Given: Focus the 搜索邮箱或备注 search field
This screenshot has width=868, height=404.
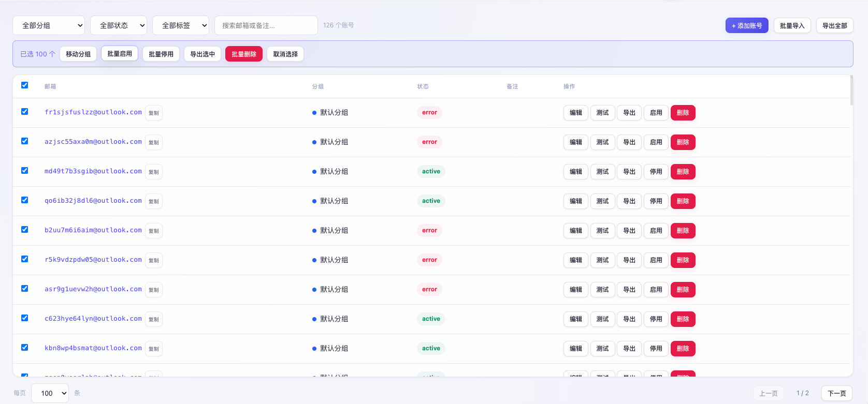Looking at the screenshot, I should coord(266,25).
